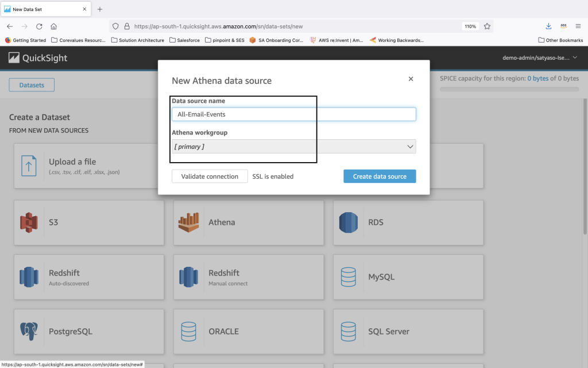Click the padlock site info icon
This screenshot has height=368, width=588.
(127, 26)
